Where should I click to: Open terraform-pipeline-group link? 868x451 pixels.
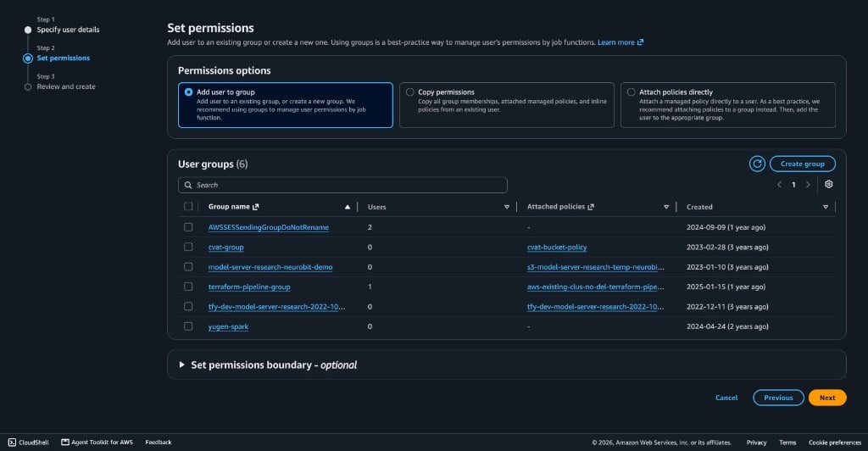249,287
